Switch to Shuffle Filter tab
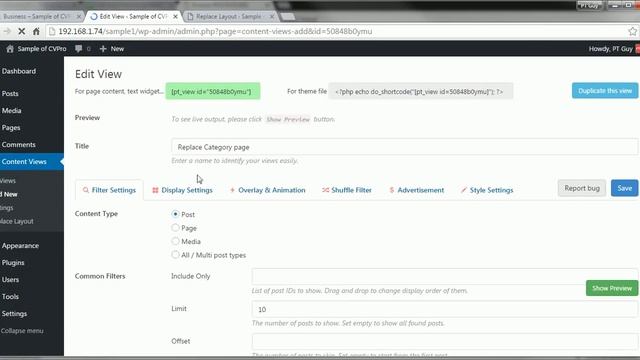 pos(347,190)
